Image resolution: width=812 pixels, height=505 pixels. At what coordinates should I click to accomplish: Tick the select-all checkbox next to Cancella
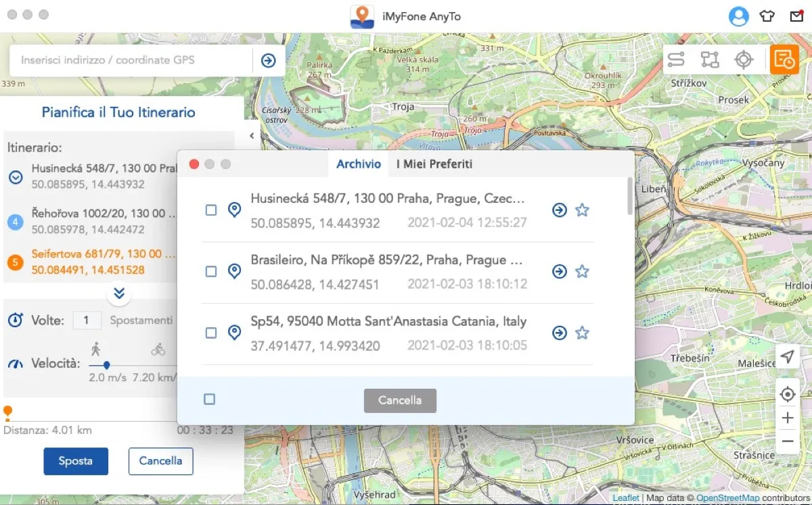click(x=210, y=399)
